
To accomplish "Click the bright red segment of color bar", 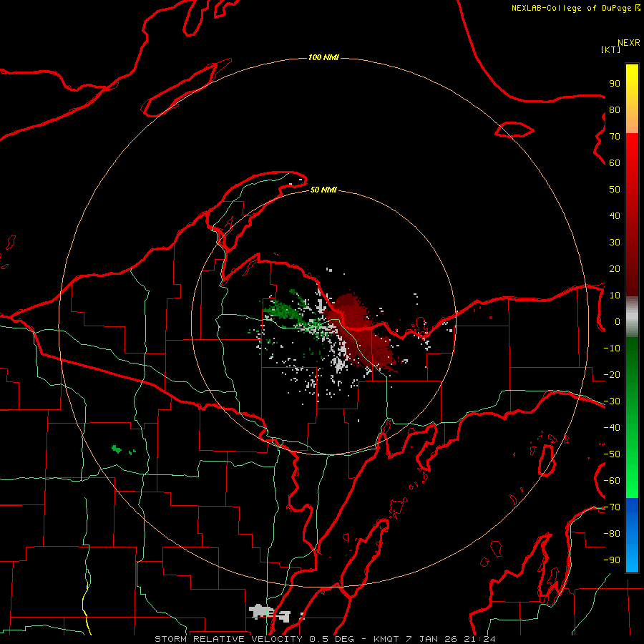I will click(x=632, y=215).
